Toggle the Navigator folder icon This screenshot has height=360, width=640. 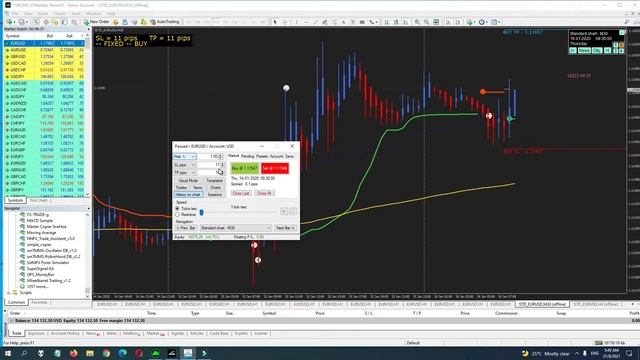pos(56,22)
